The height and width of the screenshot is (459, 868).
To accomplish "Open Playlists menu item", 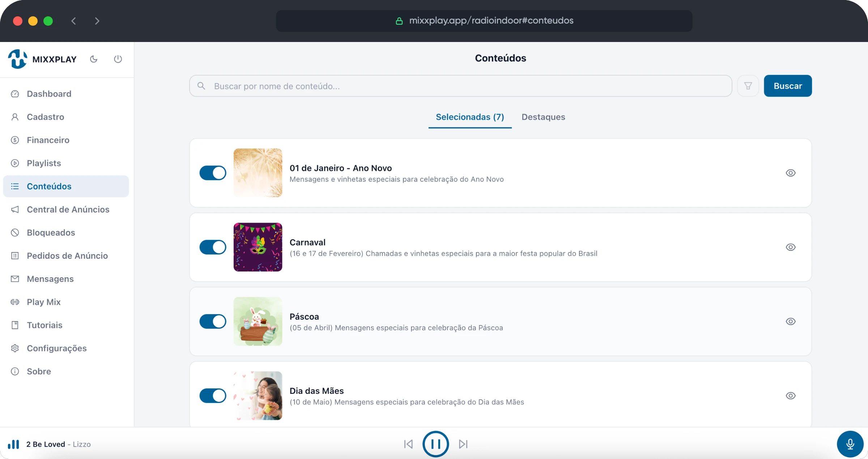I will point(66,163).
